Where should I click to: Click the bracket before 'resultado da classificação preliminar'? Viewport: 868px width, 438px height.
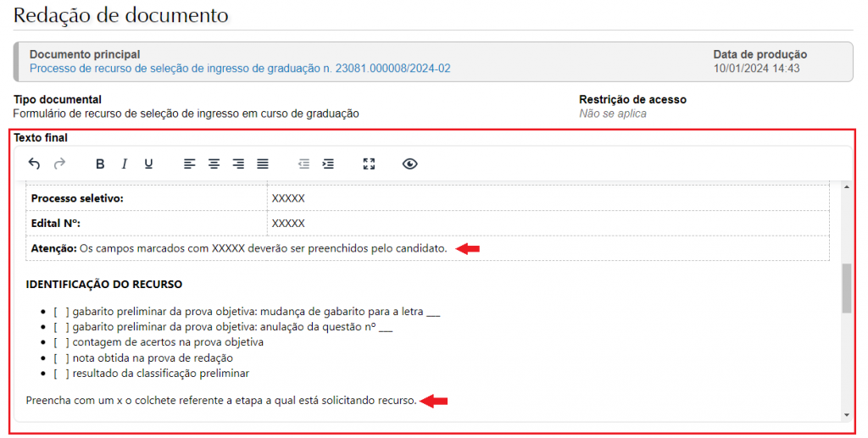(61, 374)
